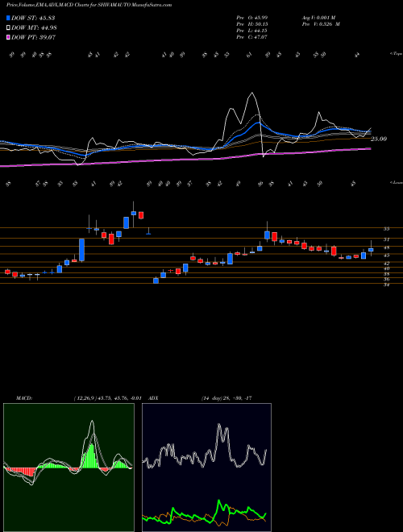Image resolution: width=403 pixels, height=532 pixels.
Task: Open the MACD histogram chart panel
Action: (69, 468)
